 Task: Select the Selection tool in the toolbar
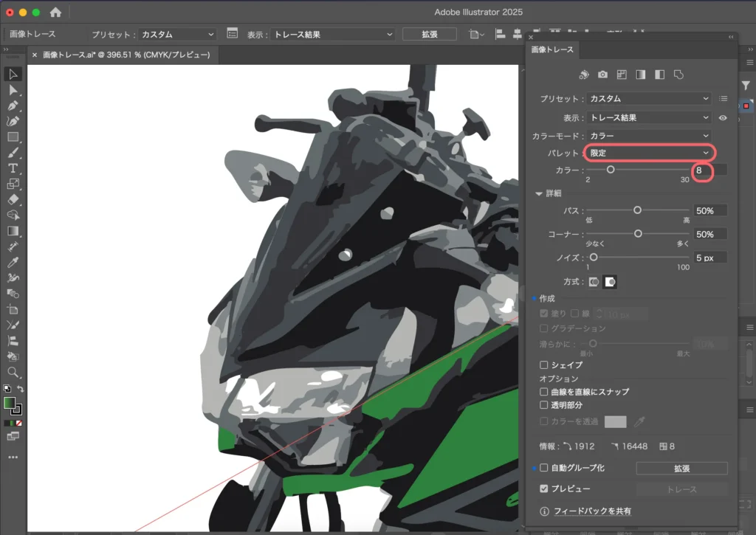click(13, 72)
